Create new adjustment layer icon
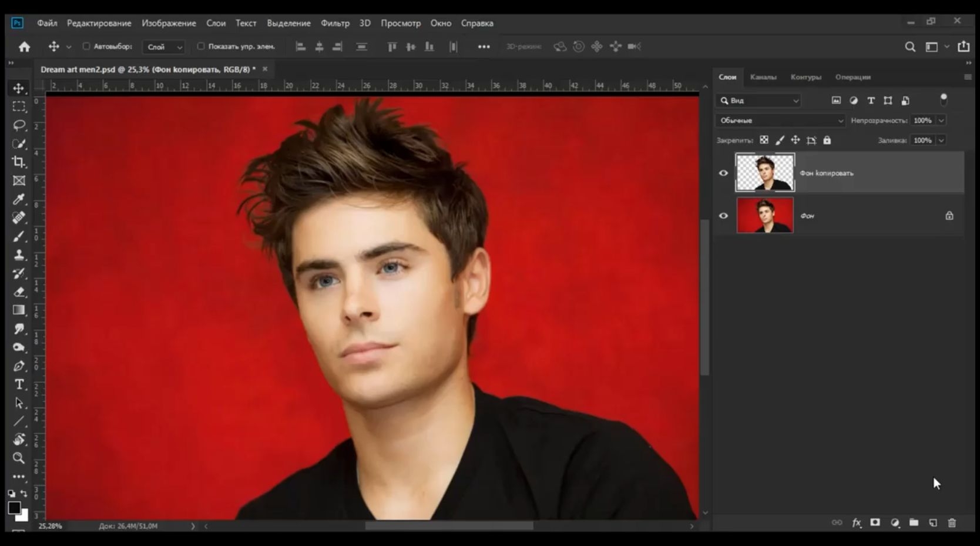 pyautogui.click(x=895, y=522)
